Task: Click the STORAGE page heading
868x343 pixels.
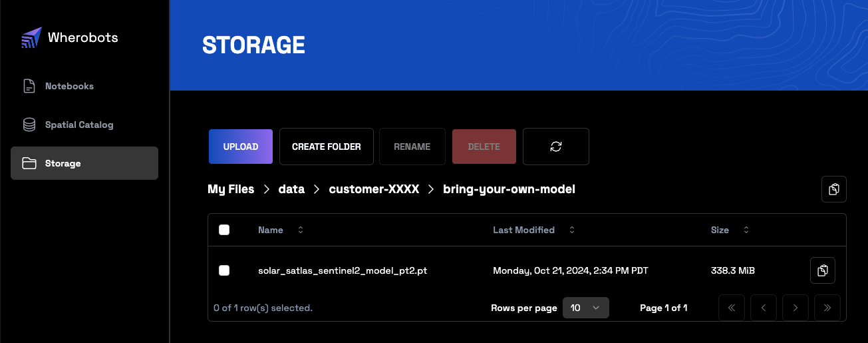Action: point(253,45)
